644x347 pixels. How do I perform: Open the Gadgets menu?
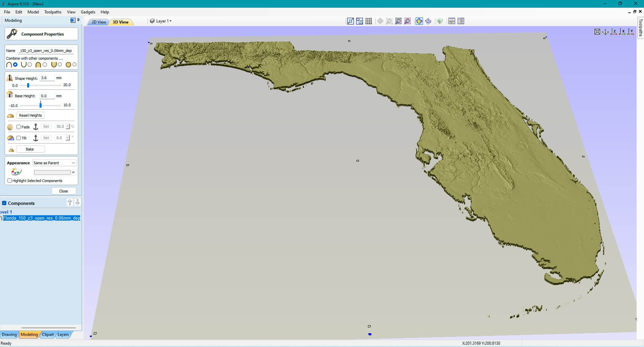pyautogui.click(x=88, y=12)
